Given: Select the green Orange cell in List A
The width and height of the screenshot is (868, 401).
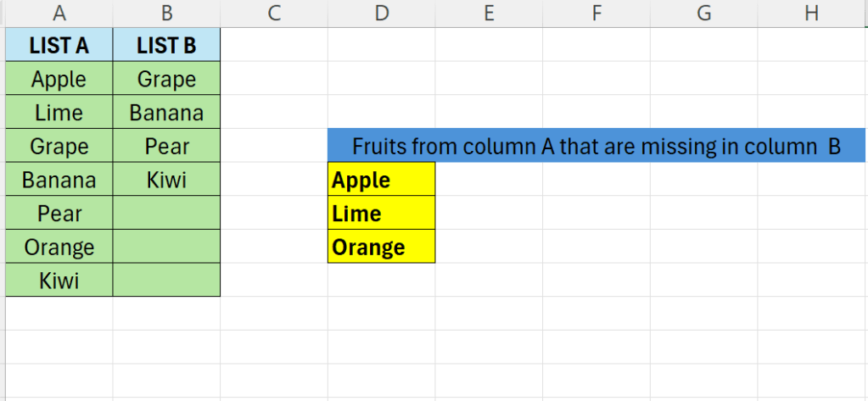Looking at the screenshot, I should (59, 248).
